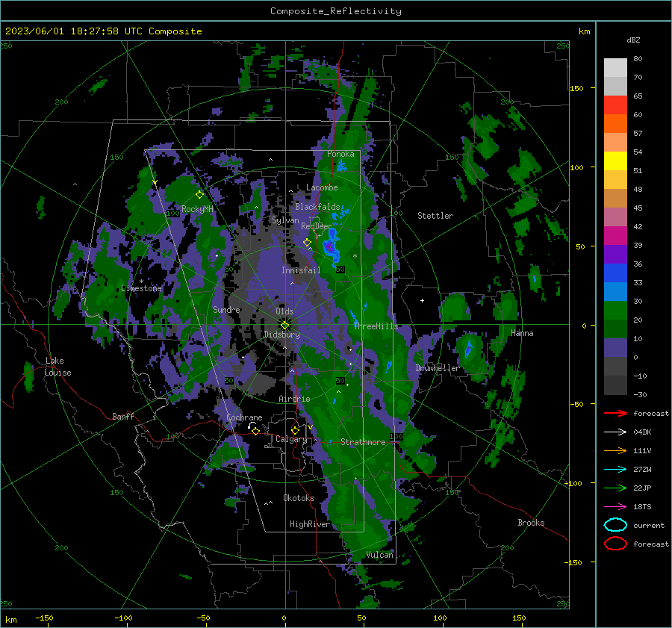Click the HighRiver city label
The width and height of the screenshot is (672, 628).
click(x=310, y=524)
